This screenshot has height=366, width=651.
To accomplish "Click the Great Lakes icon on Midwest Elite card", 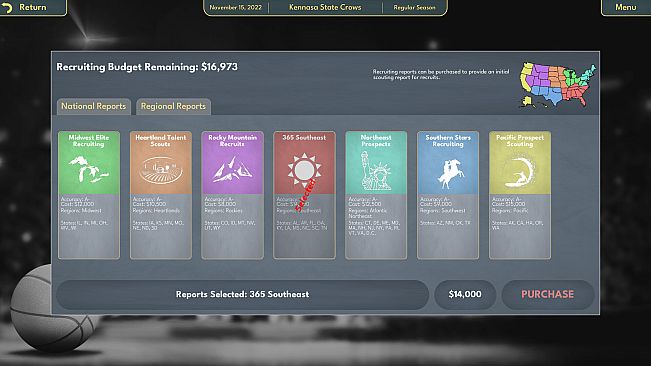I will click(89, 169).
